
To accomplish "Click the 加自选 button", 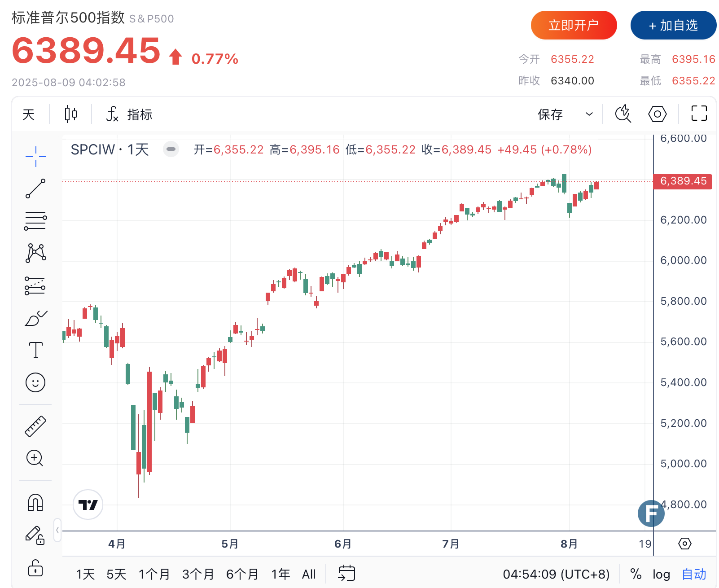I will tap(673, 25).
